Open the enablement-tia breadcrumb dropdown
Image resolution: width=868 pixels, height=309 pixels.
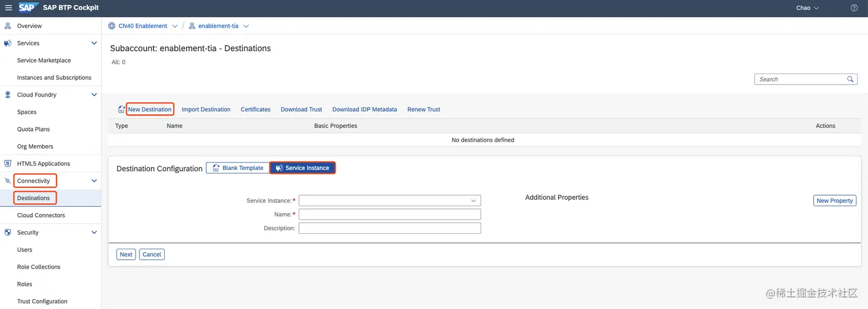(246, 26)
